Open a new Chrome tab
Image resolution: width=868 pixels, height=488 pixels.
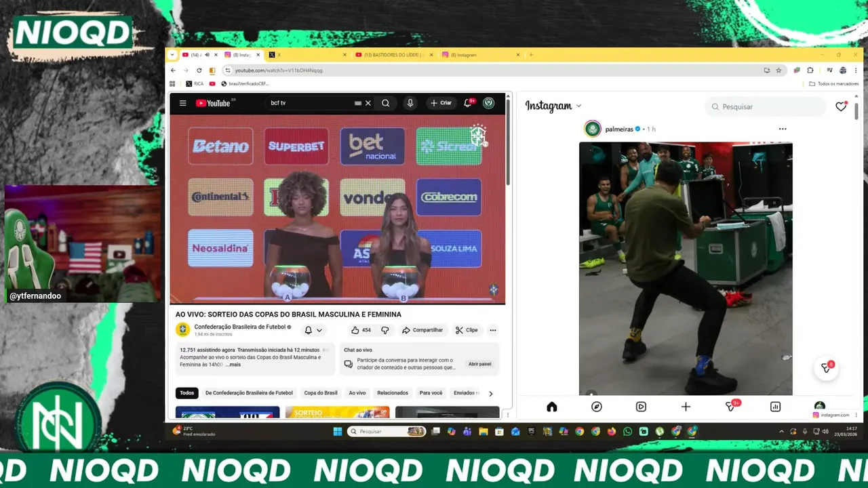coord(531,55)
